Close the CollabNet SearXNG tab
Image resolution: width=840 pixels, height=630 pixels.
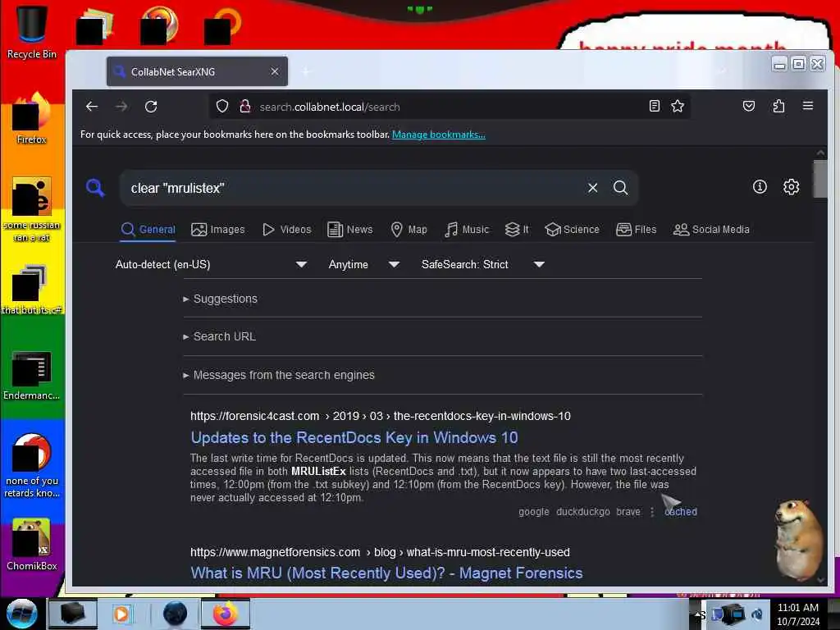coord(274,71)
